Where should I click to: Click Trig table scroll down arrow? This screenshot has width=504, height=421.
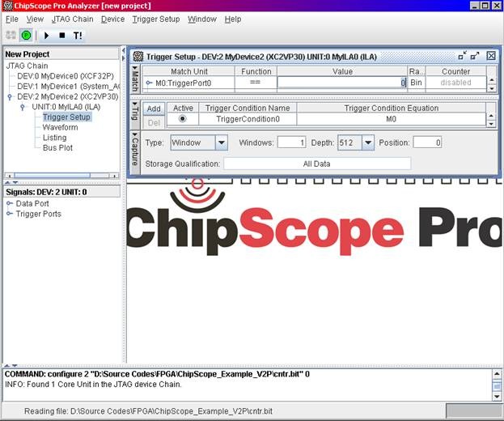pos(491,124)
